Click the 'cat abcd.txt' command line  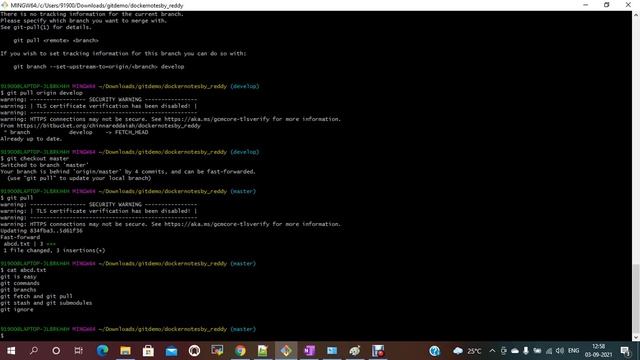pos(23,270)
